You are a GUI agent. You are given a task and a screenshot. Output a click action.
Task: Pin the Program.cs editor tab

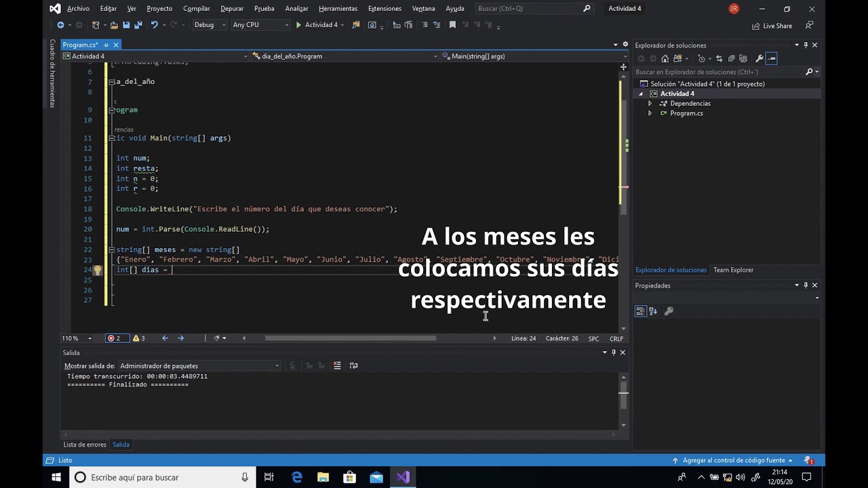106,45
